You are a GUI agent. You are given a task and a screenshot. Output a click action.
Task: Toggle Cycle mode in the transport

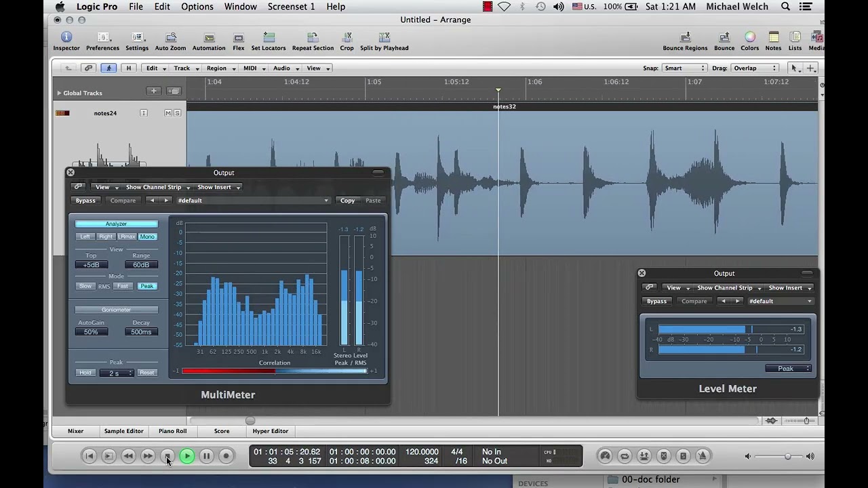click(x=625, y=456)
